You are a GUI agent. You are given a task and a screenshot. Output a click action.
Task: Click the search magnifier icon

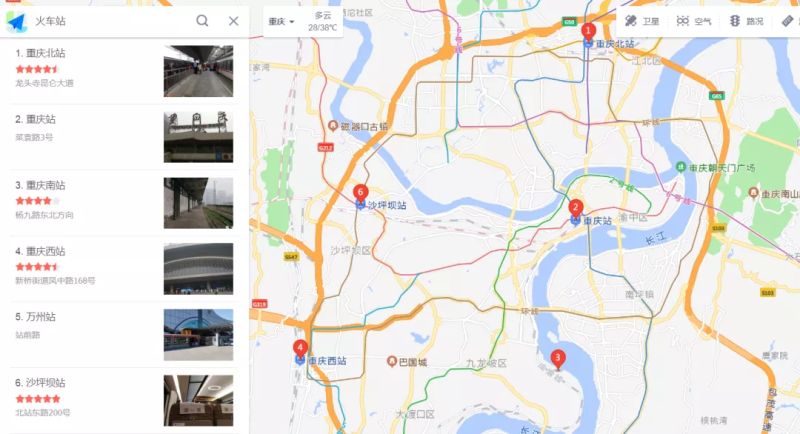point(202,21)
